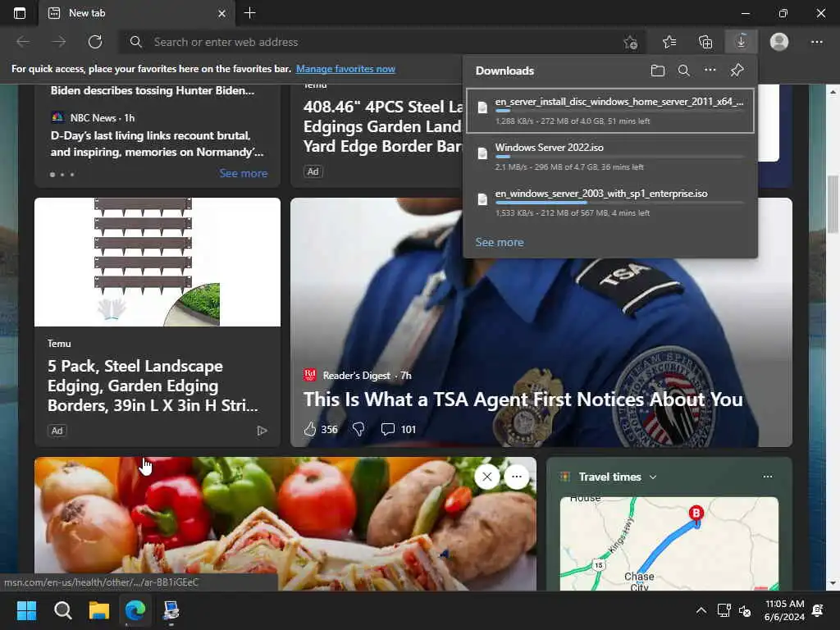840x630 pixels.
Task: Open the 408.46" 4PCS Steel ad headline
Action: 382,126
